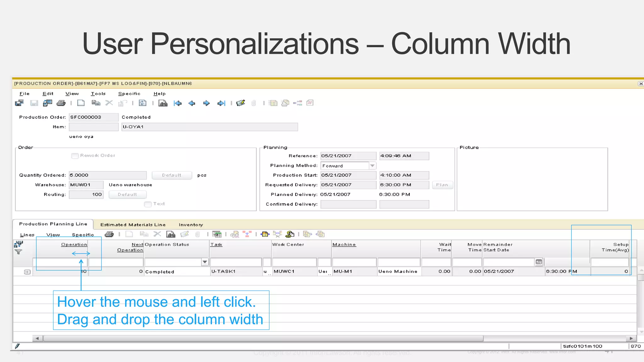Switch to Estimated Materials Line tab
This screenshot has height=362, width=644.
pos(133,225)
